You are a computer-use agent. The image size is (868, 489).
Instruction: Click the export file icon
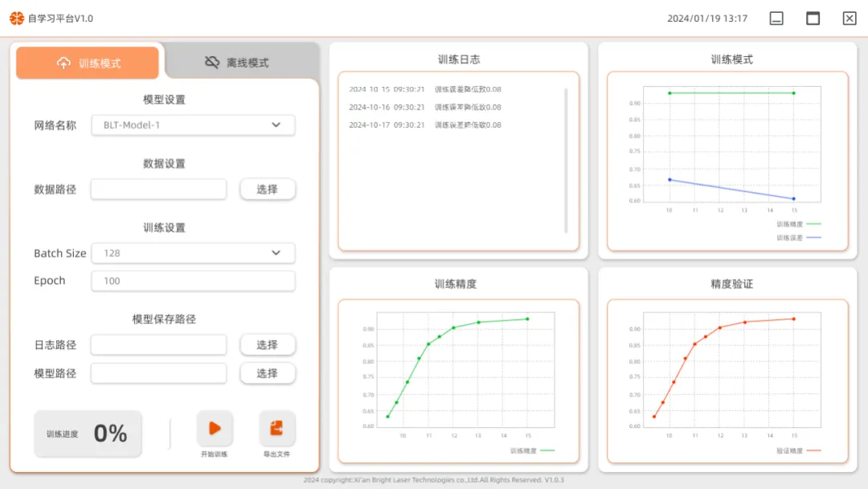point(276,429)
